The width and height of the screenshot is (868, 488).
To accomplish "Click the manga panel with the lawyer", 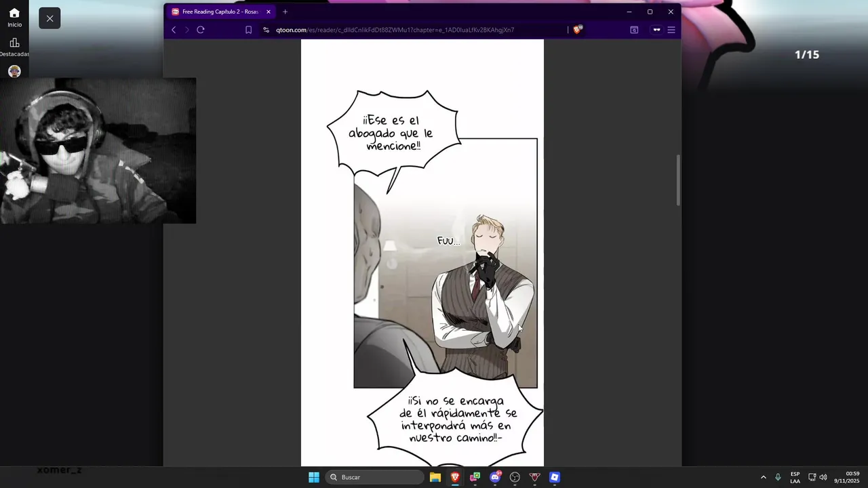I will pos(446,263).
